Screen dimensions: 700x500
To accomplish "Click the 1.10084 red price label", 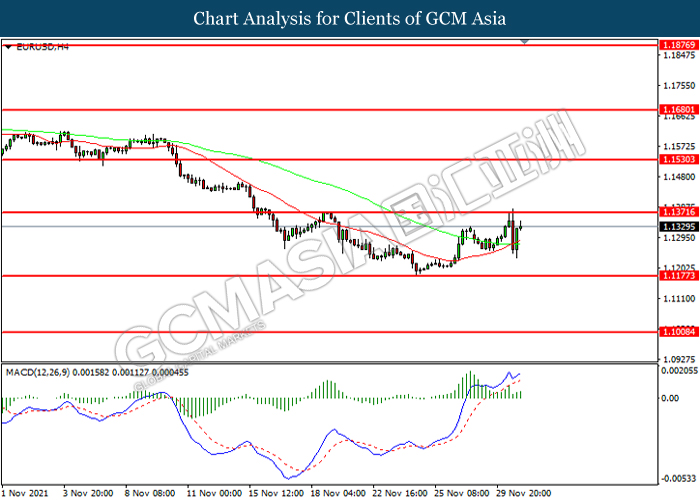I will (679, 331).
